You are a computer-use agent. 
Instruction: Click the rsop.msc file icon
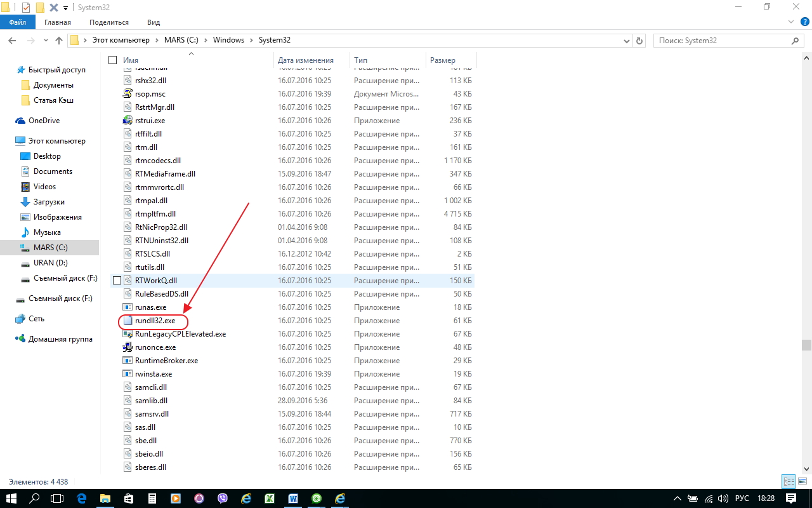coord(128,94)
